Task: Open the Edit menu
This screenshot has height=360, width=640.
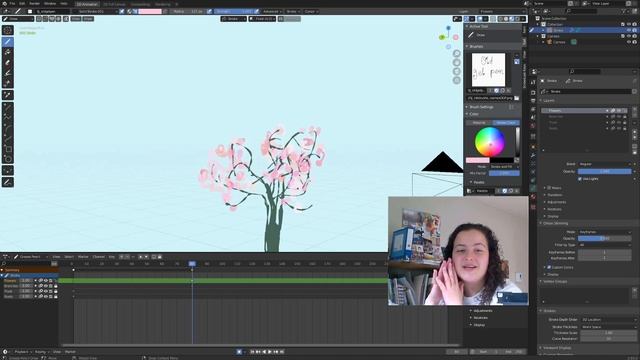Action: coord(22,3)
